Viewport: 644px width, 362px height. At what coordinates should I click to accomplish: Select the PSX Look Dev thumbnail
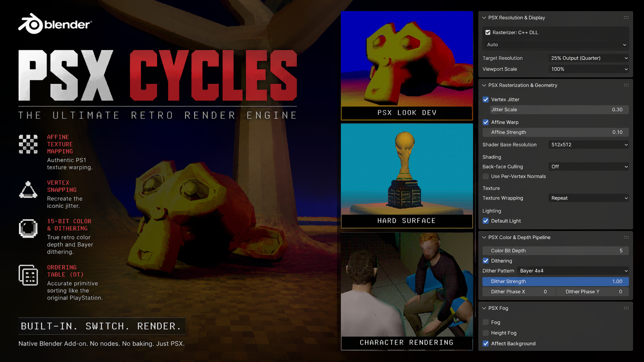click(x=407, y=66)
